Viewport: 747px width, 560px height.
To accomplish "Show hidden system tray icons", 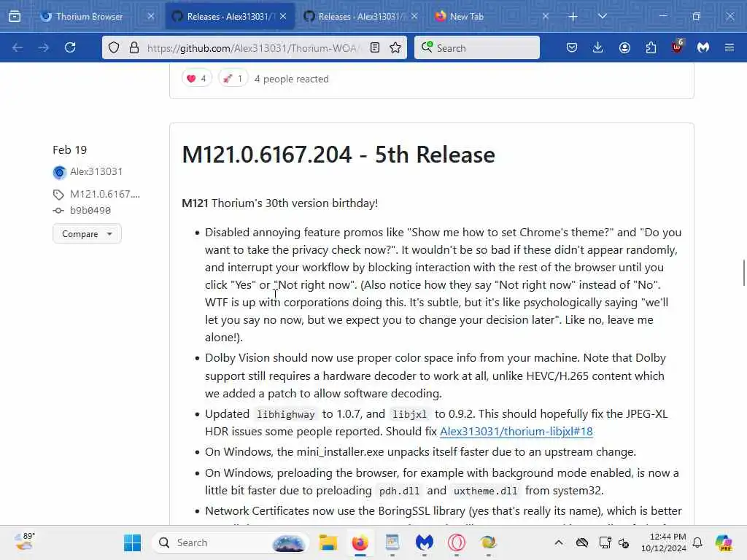I will point(558,542).
